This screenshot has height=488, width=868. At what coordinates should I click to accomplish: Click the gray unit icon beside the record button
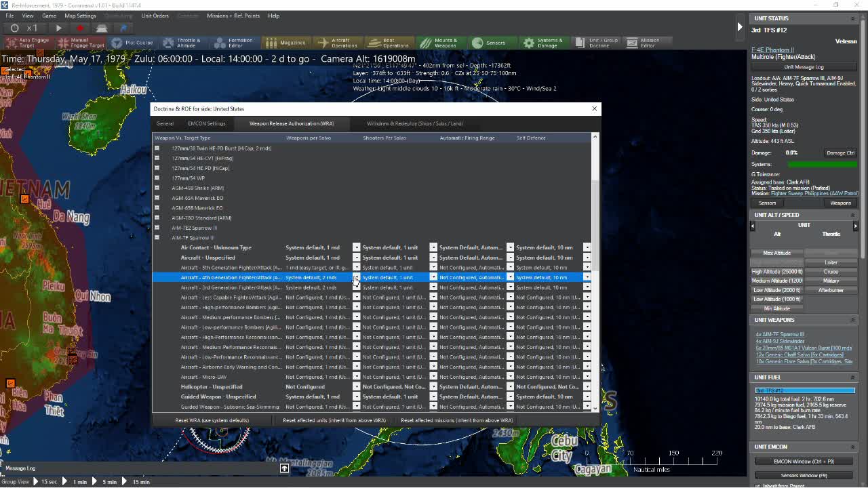click(x=102, y=28)
